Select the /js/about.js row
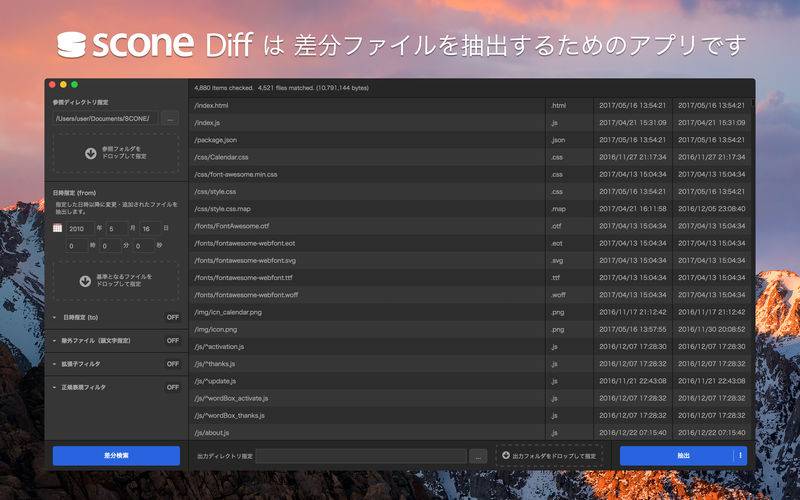Viewport: 800px width, 500px height. tap(471, 432)
